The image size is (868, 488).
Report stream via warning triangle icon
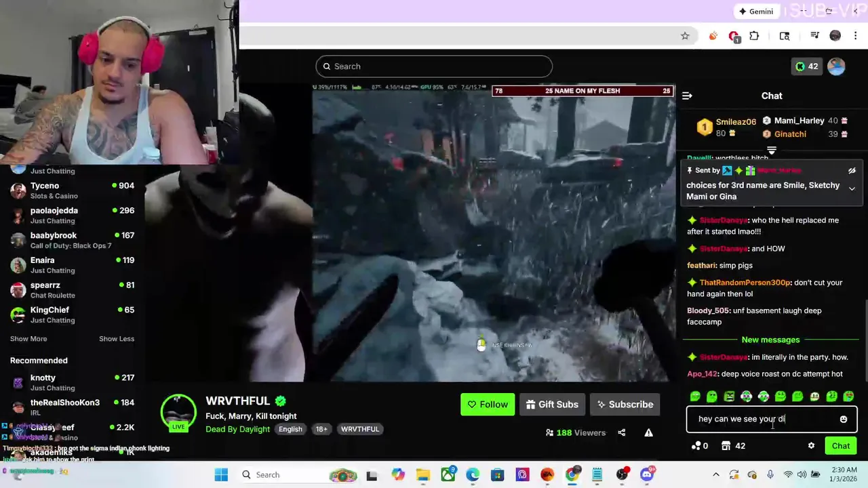coord(649,433)
